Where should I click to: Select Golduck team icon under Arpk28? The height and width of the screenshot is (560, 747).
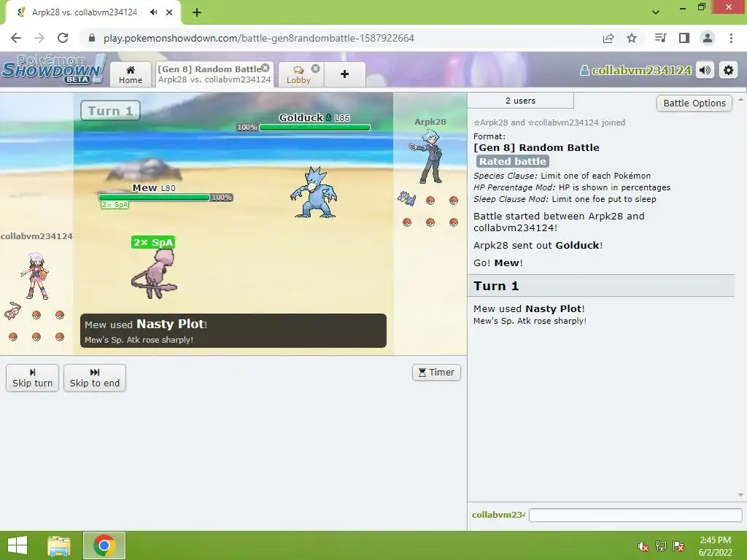click(x=407, y=198)
